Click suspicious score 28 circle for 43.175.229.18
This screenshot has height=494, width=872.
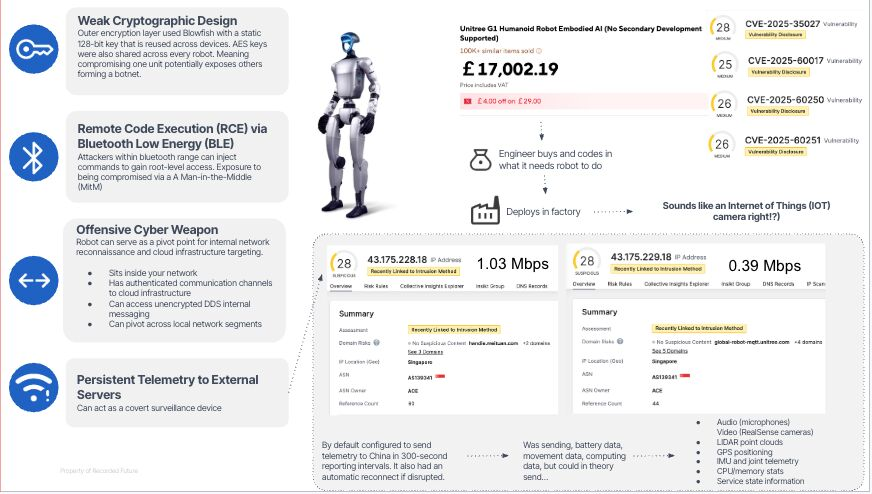tap(587, 261)
